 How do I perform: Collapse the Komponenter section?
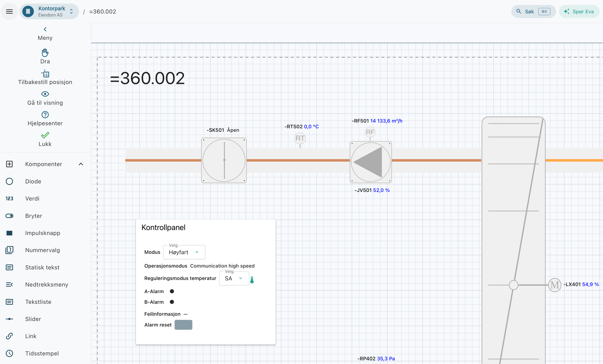pos(81,164)
